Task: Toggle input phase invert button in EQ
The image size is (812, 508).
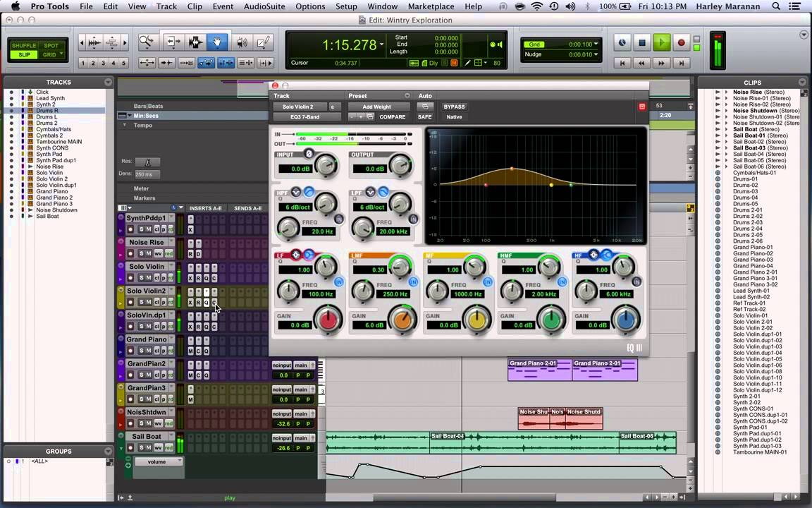Action: coord(309,153)
